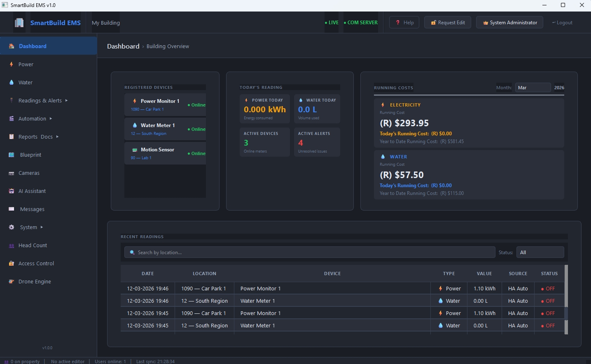Image resolution: width=591 pixels, height=364 pixels.
Task: Click the Blueprint map icon
Action: point(12,155)
